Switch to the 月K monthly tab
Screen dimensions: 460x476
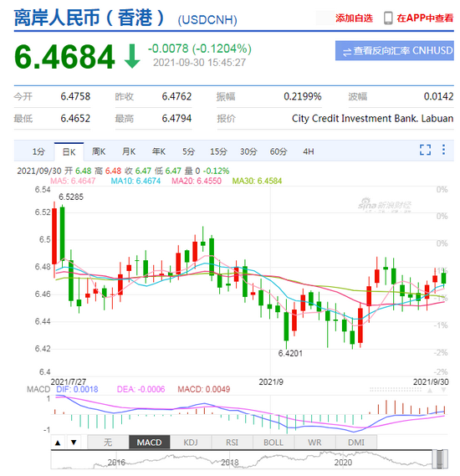click(129, 151)
